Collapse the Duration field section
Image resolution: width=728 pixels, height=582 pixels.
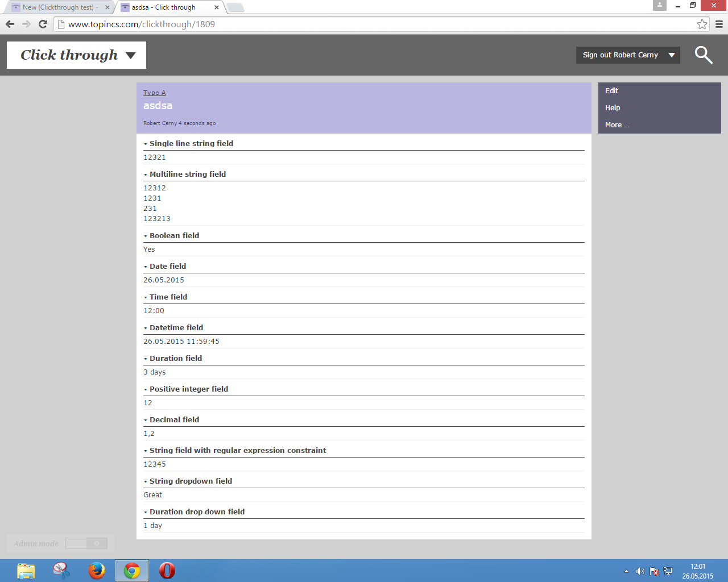[x=146, y=359]
